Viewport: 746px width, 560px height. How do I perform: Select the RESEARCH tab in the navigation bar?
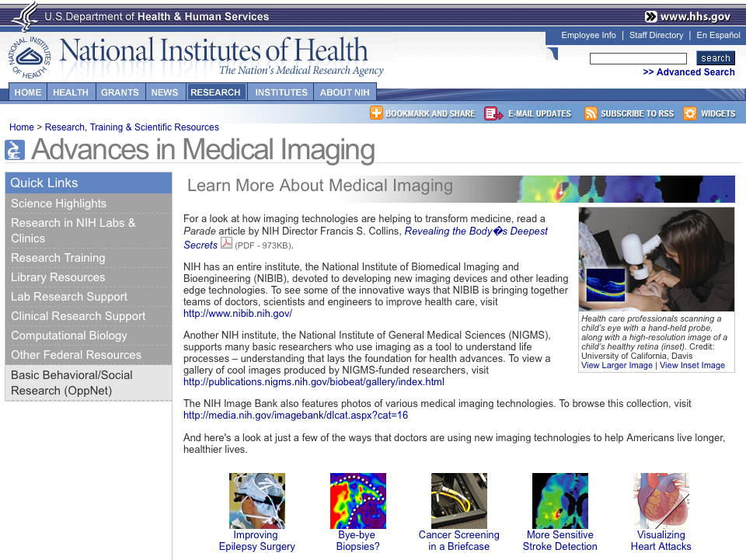point(216,92)
